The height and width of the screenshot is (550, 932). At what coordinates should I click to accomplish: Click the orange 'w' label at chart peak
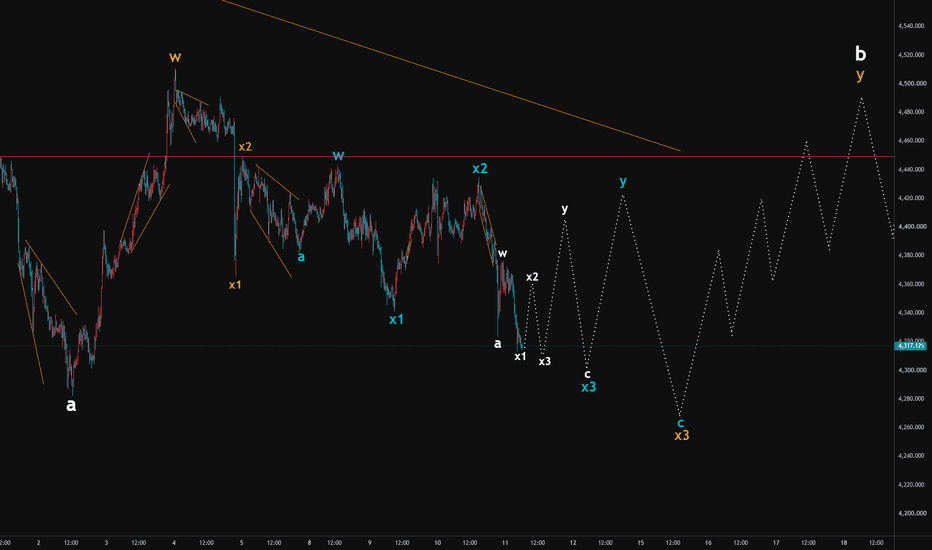tap(175, 58)
